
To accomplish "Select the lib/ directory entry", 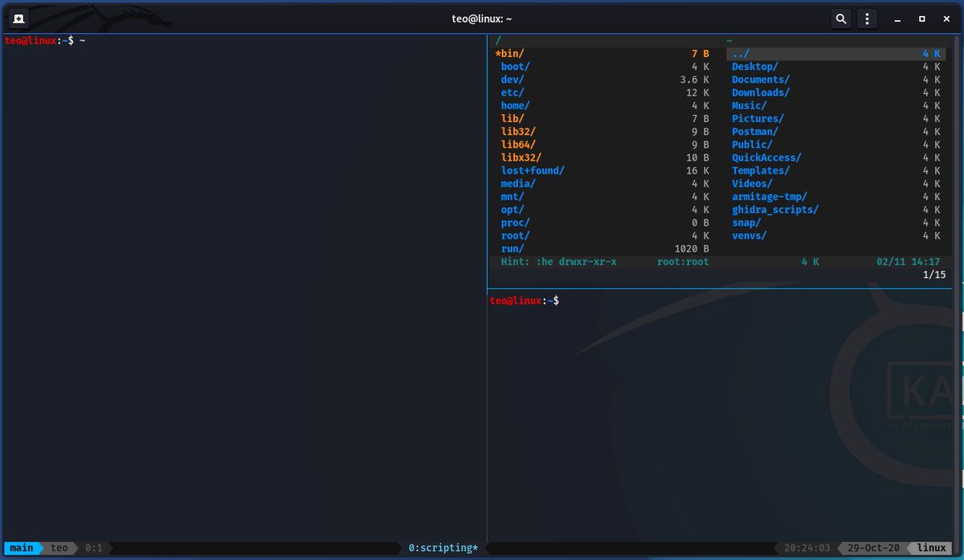I will pyautogui.click(x=603, y=118).
